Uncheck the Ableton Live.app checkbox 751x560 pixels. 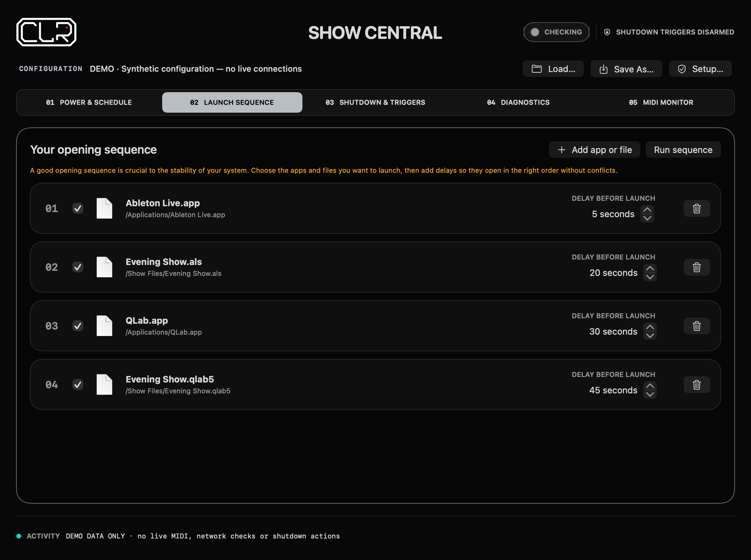point(78,208)
